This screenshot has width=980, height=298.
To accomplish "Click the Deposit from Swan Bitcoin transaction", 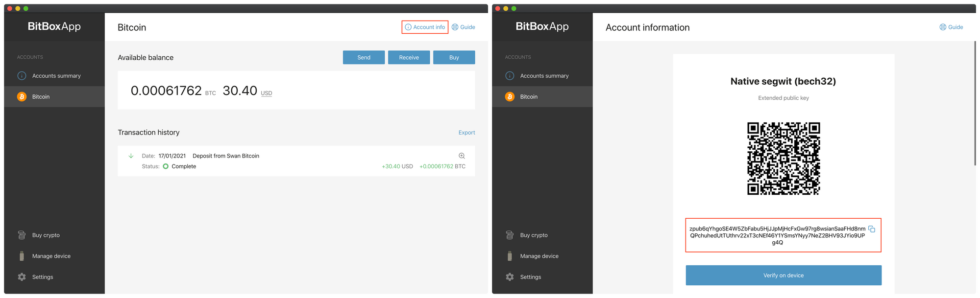I will point(296,161).
